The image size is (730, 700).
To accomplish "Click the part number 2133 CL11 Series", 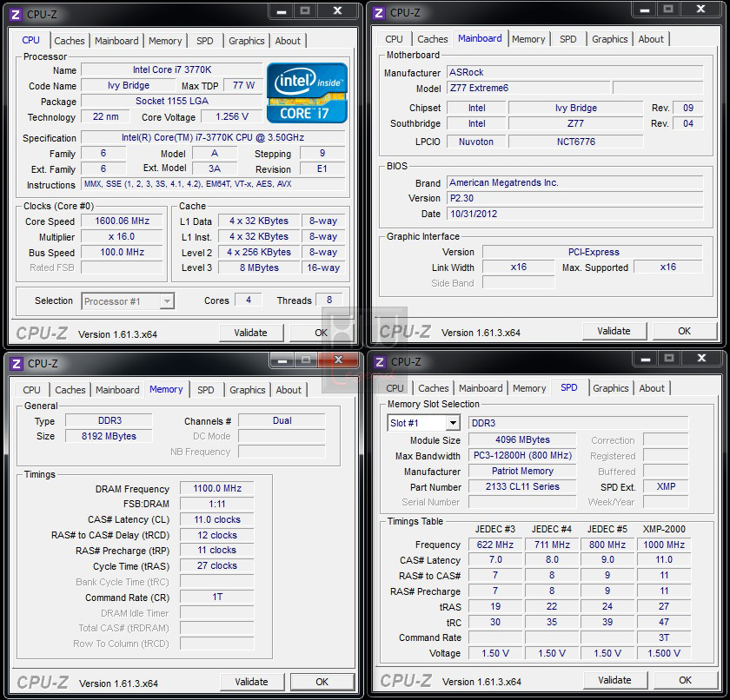I will [522, 487].
